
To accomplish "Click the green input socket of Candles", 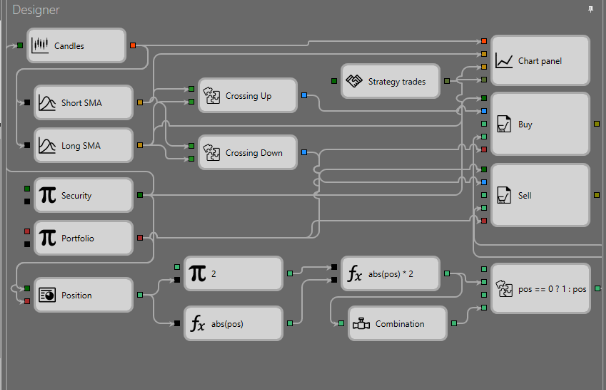I will click(x=20, y=45).
